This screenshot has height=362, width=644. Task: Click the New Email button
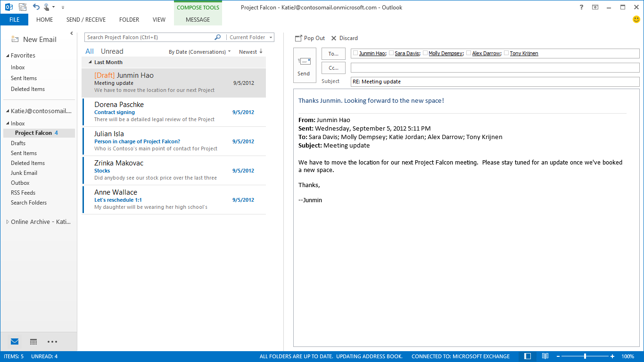(34, 40)
